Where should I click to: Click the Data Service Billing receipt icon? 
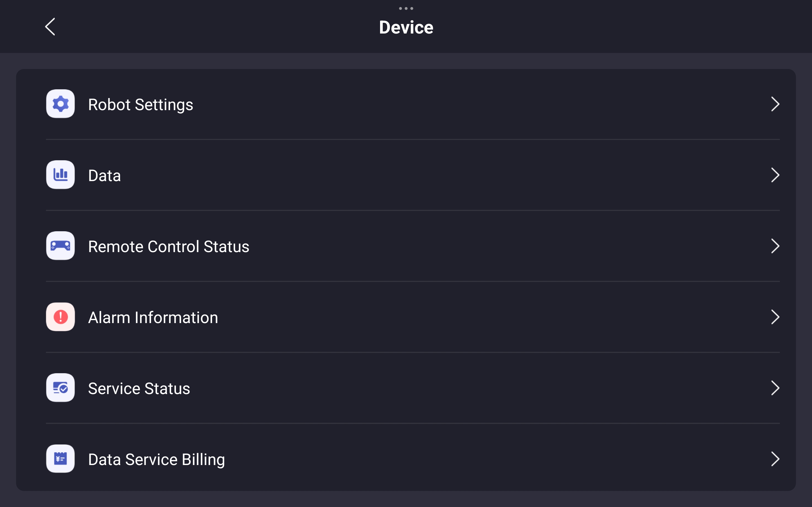point(60,459)
